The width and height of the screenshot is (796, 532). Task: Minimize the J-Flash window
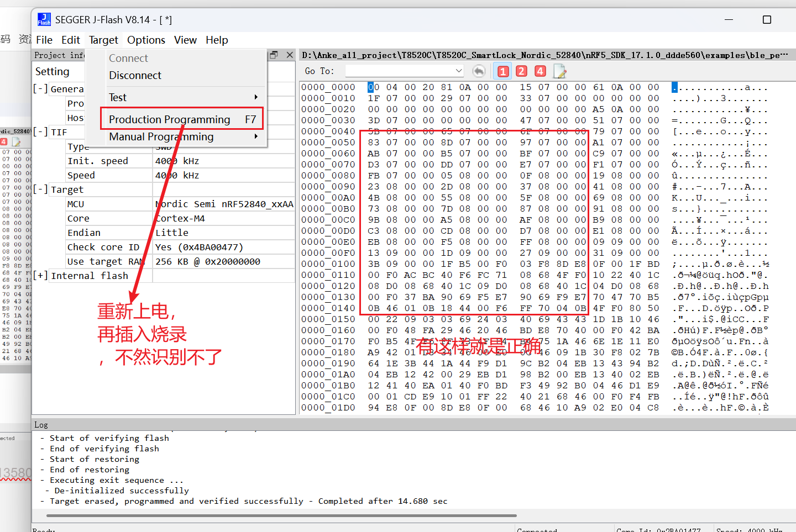pos(729,20)
